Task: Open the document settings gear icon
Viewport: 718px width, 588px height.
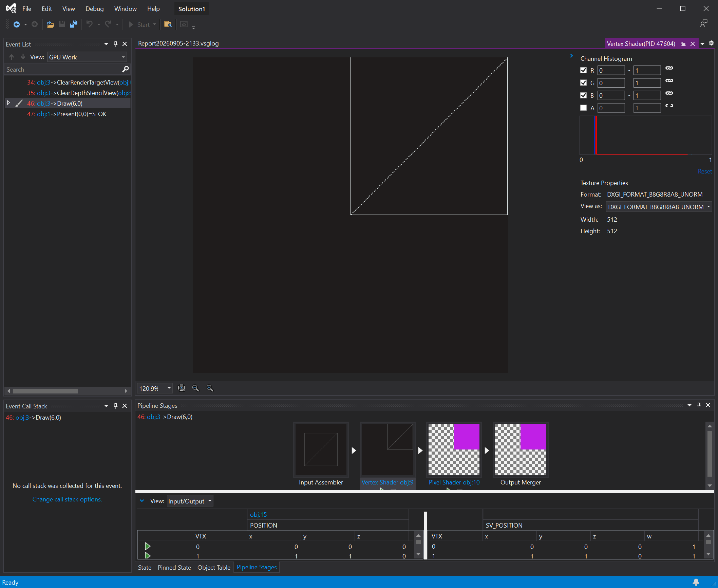Action: tap(712, 43)
